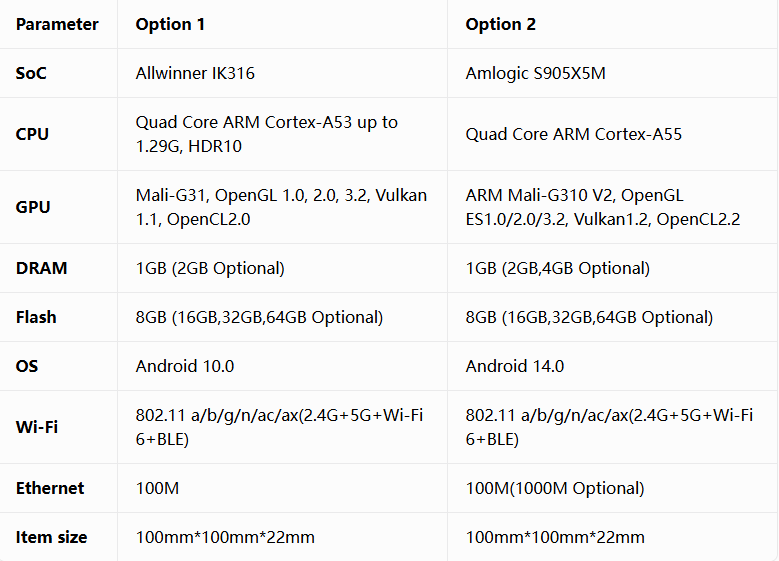
Task: Select the Wi-Fi row label
Action: pyautogui.click(x=37, y=427)
